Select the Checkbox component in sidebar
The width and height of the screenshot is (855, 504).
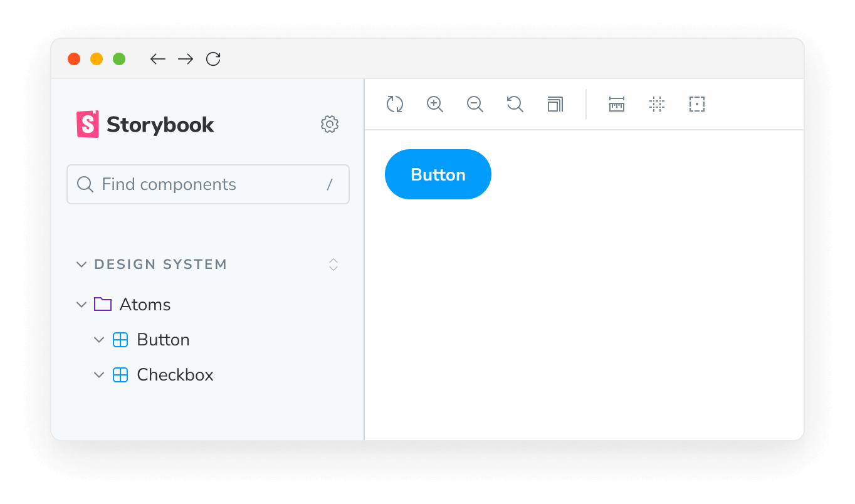175,374
